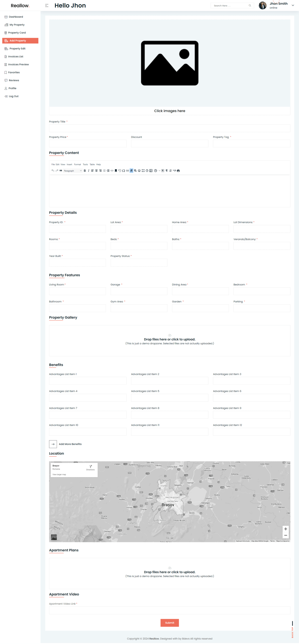
Task: Align text center in editor
Action: pos(96,171)
